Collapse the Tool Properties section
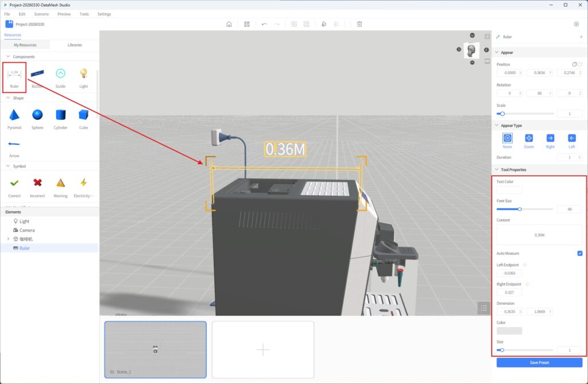 coord(497,170)
